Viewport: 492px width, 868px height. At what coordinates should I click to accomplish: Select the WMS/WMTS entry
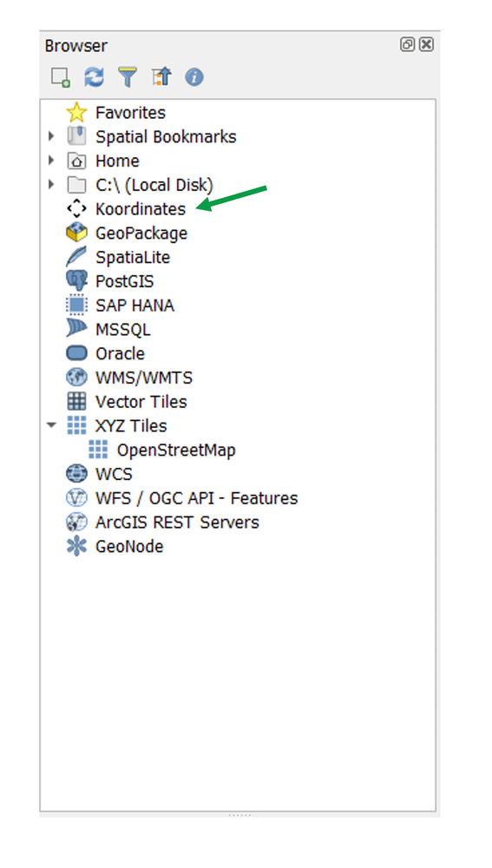pos(144,378)
